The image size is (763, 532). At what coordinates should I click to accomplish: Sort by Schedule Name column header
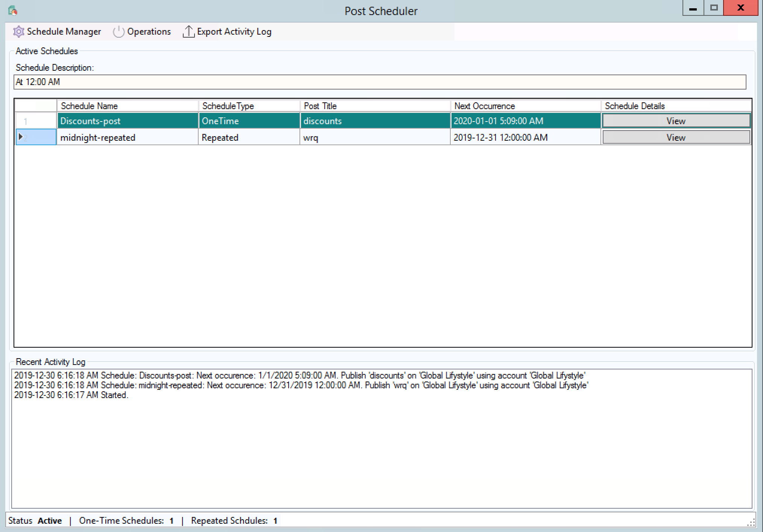[128, 106]
